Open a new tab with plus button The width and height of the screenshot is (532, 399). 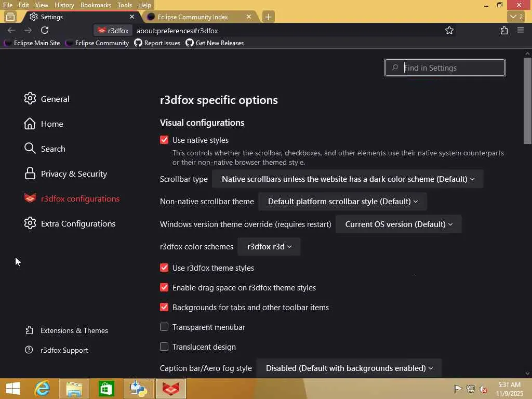(x=268, y=17)
